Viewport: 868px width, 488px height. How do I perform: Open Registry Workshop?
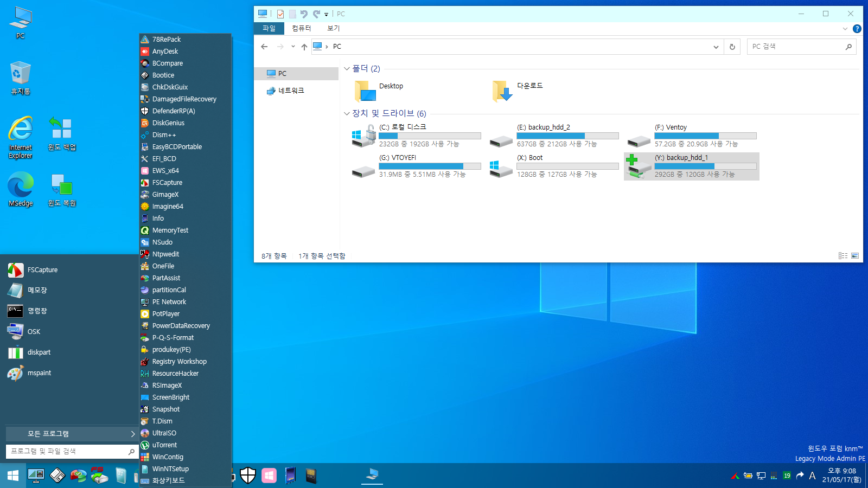coord(185,362)
